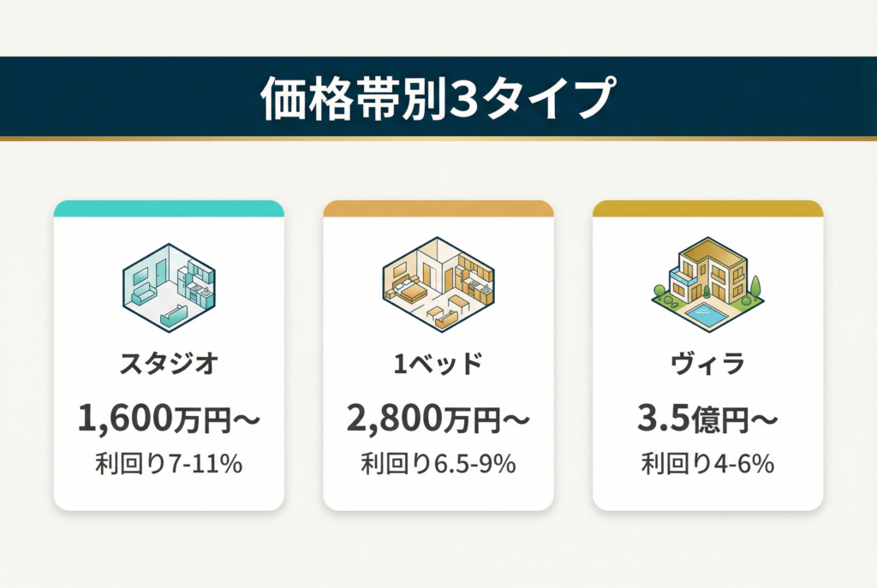Select the 2,800万円〜 price text
The image size is (877, 588).
tap(438, 419)
